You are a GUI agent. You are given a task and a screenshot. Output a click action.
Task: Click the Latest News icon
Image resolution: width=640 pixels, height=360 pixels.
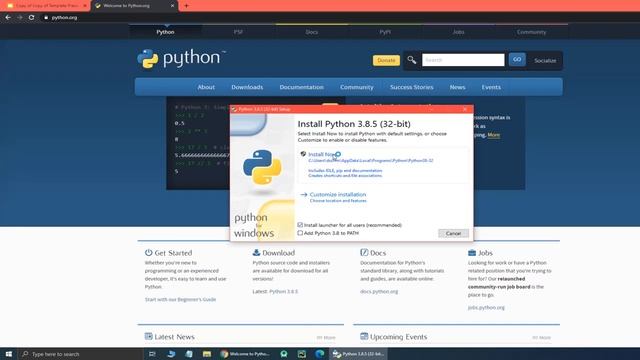coord(148,336)
